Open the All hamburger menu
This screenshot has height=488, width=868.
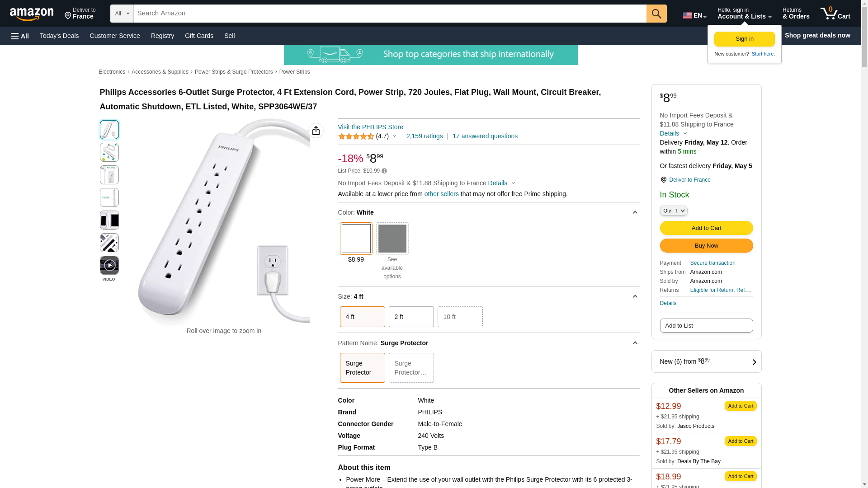(20, 36)
